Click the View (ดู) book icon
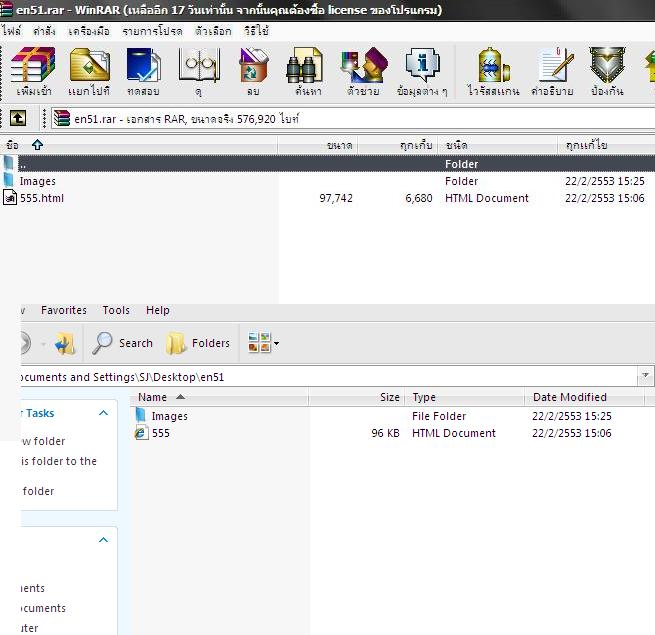The height and width of the screenshot is (635, 655). [x=199, y=65]
